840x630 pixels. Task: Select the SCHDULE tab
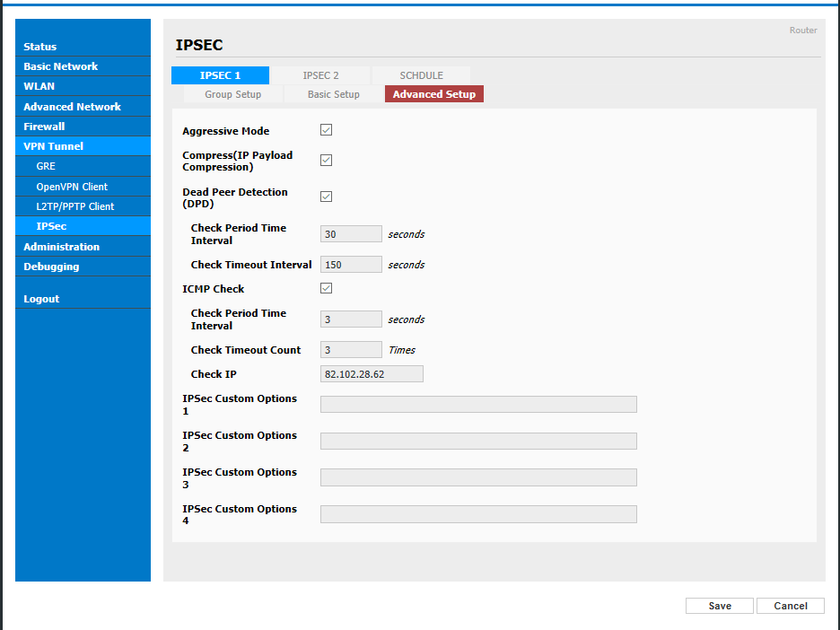[x=421, y=75]
